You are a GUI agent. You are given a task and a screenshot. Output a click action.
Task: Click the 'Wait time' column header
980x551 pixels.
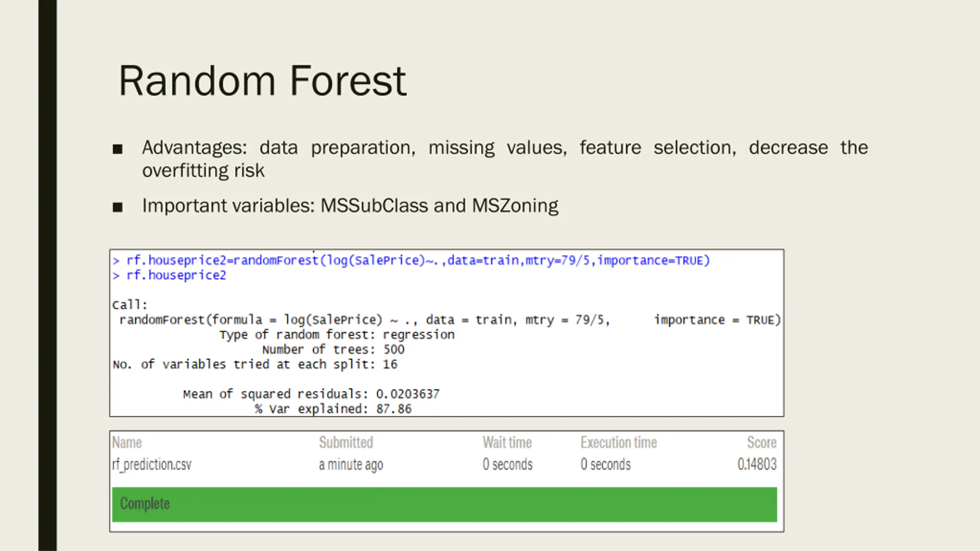coord(507,443)
